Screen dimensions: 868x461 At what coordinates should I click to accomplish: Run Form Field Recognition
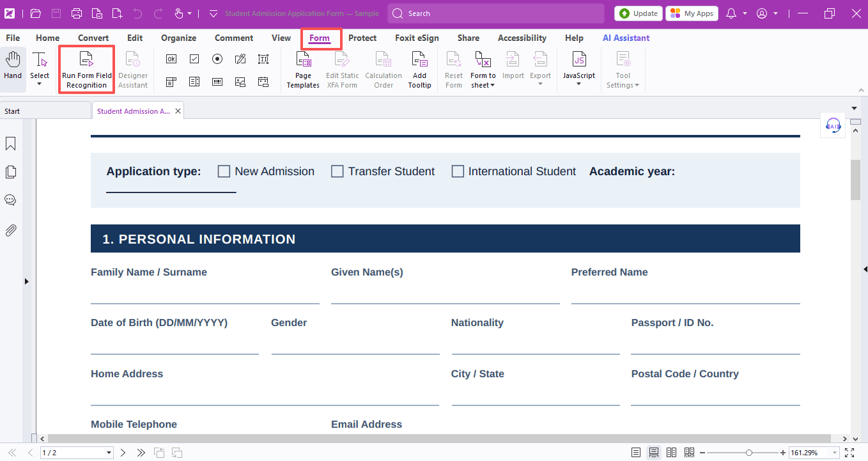[x=86, y=69]
